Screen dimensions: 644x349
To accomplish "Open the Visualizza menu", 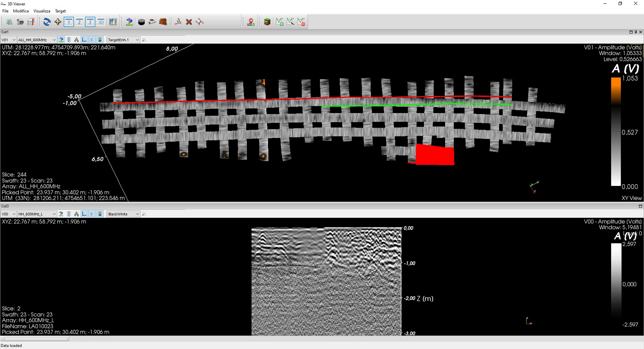I will point(42,11).
